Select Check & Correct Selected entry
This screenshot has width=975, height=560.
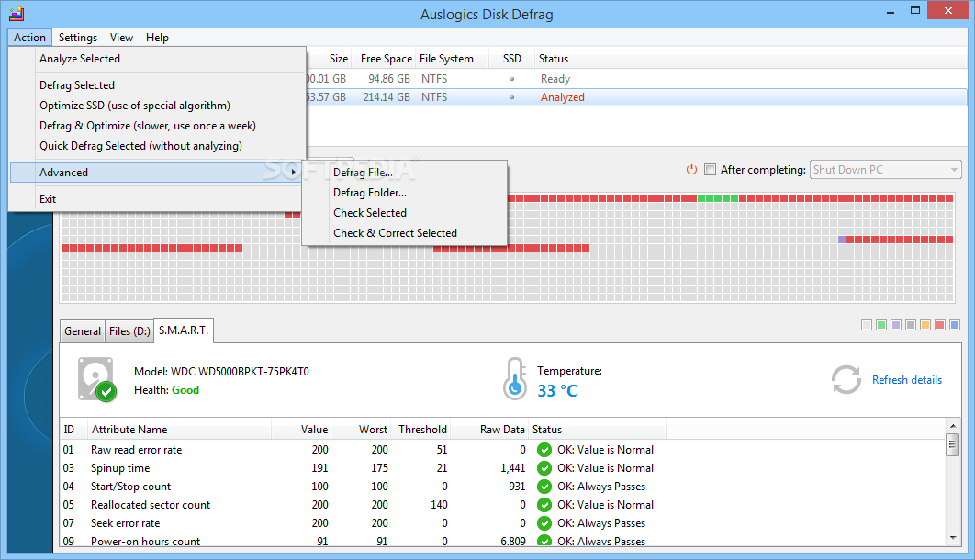point(395,233)
